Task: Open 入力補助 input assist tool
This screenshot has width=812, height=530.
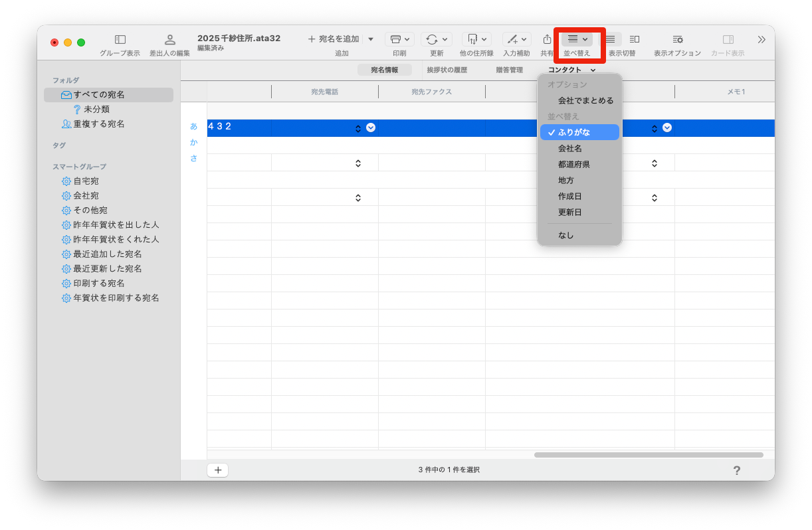Action: 512,39
